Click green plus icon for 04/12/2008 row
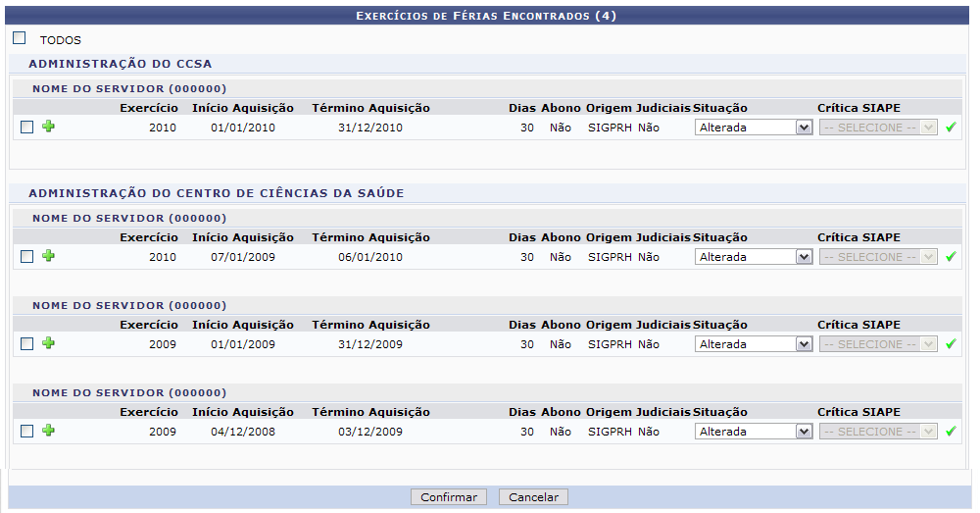 pyautogui.click(x=48, y=432)
